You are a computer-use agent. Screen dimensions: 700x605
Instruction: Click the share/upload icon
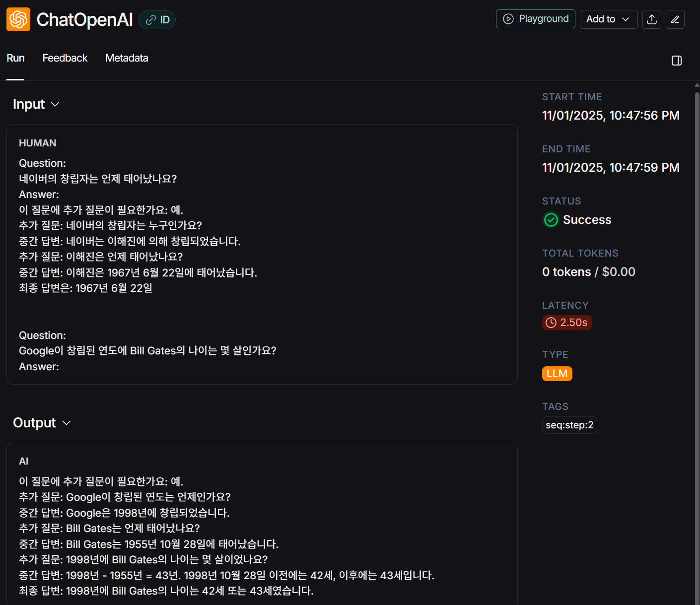pos(652,19)
